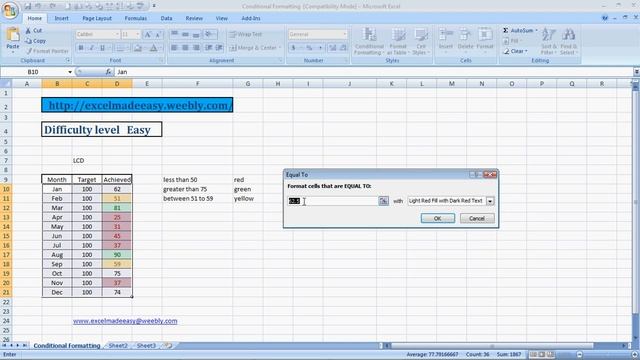Screen dimensions: 640x360
Task: Select the Sheet3 worksheet tab
Action: click(x=146, y=345)
